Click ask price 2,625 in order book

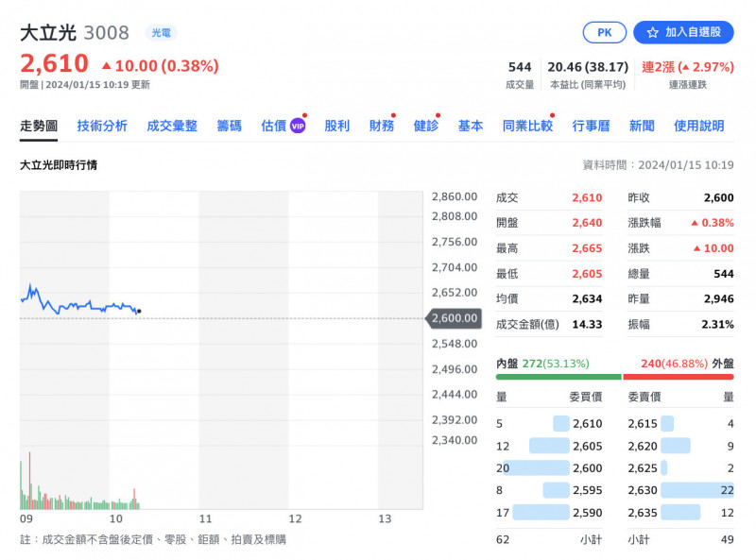point(643,468)
